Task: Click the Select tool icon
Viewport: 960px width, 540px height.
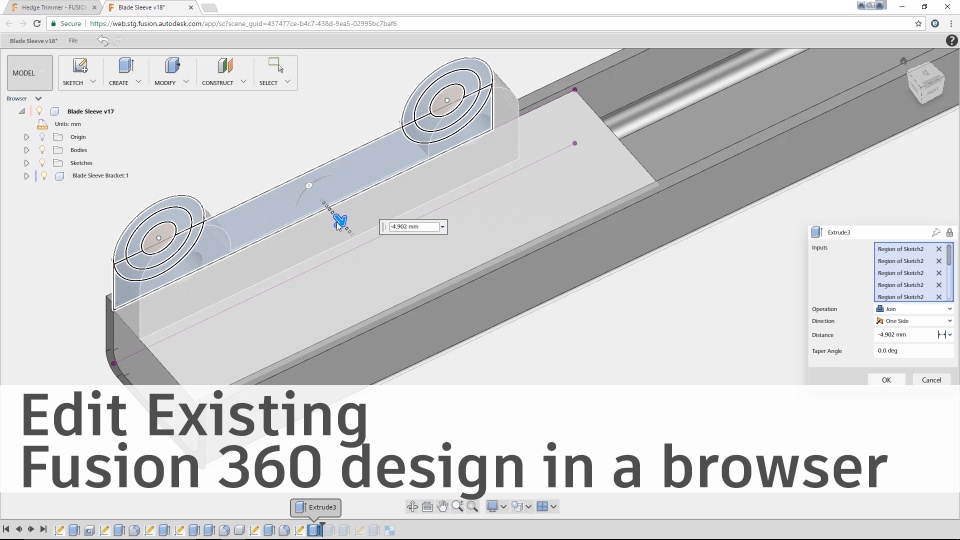Action: pyautogui.click(x=275, y=65)
